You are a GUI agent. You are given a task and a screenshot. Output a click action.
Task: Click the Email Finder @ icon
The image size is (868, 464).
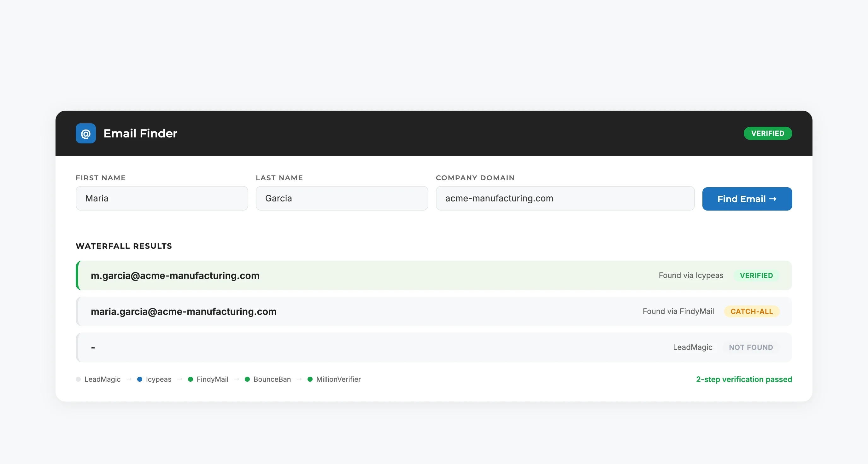(85, 133)
